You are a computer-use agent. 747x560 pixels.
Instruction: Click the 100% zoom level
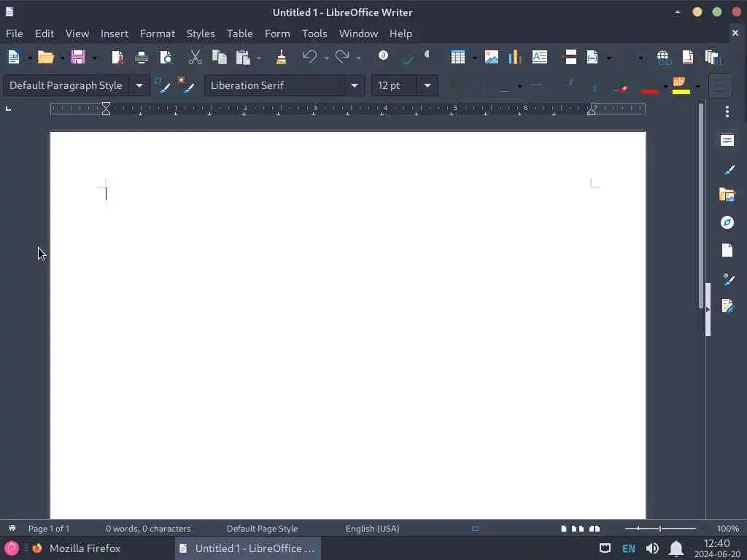[728, 529]
